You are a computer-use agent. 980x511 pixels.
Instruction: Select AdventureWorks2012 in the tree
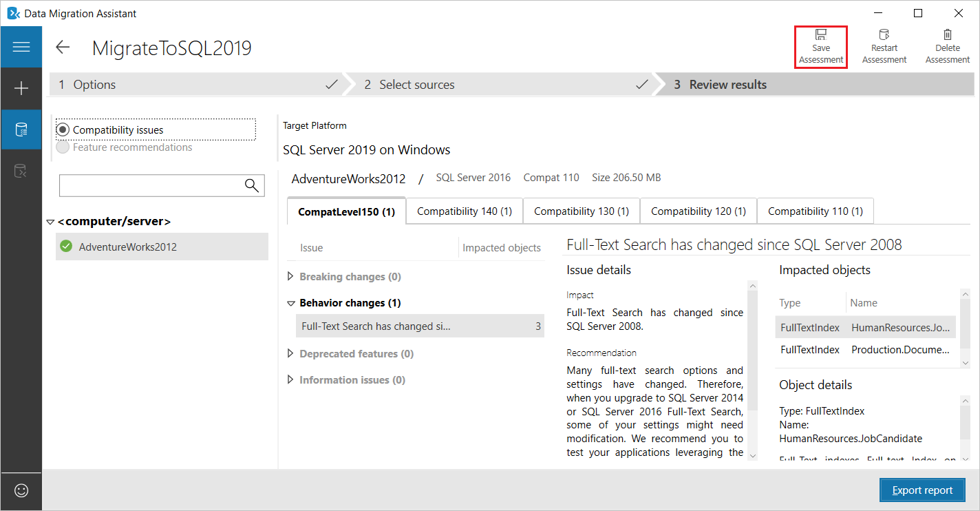pos(162,247)
